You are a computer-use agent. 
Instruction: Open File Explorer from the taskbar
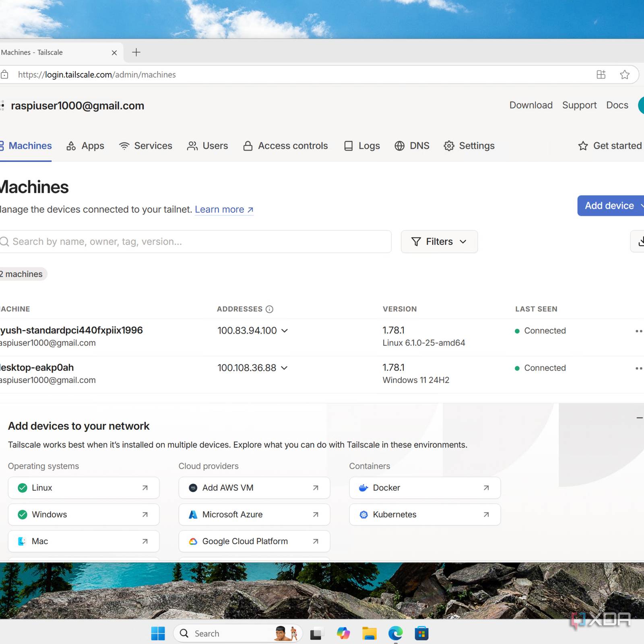click(369, 633)
